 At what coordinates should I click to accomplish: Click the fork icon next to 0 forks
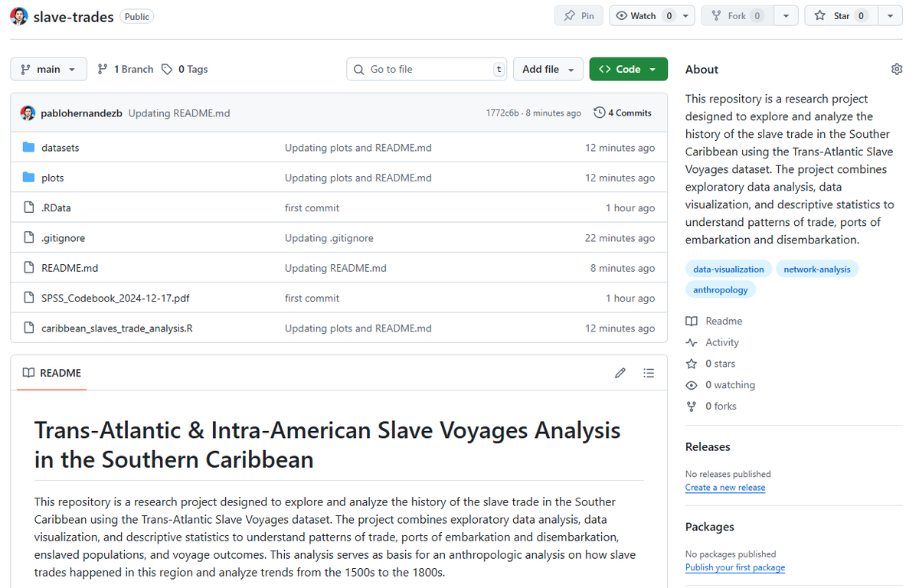point(692,407)
